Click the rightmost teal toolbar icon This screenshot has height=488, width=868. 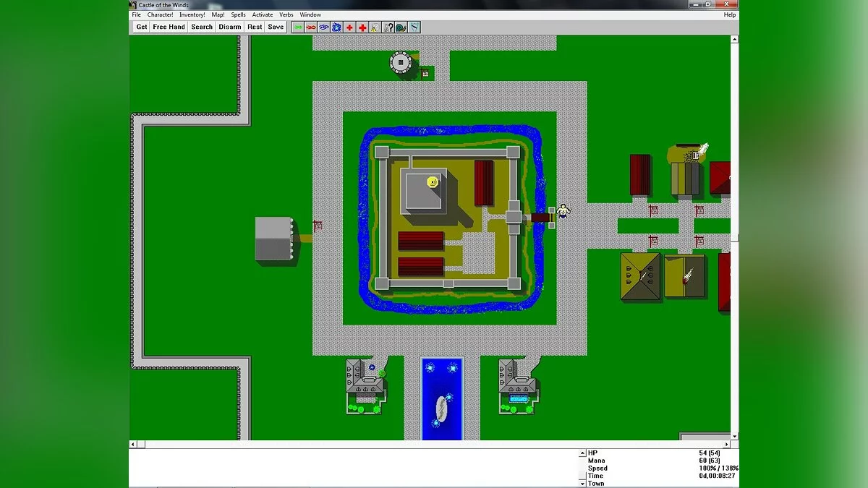(x=414, y=27)
